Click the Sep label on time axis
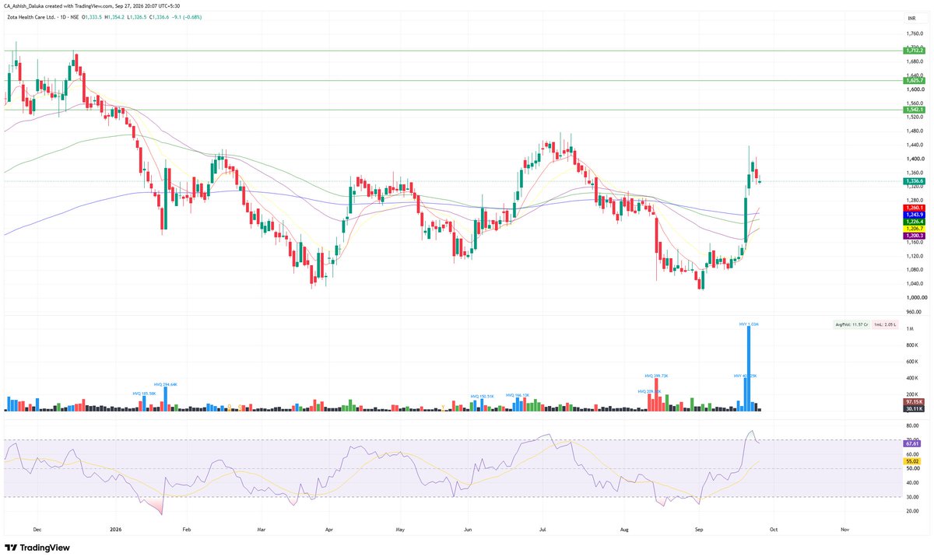Screen dimensions: 934x560 (698, 528)
